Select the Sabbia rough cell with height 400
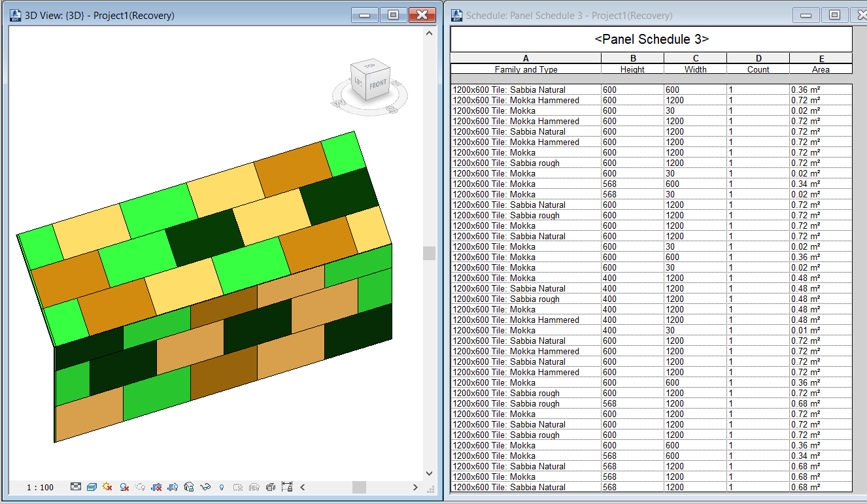Screen dimensions: 867x504 click(x=526, y=299)
